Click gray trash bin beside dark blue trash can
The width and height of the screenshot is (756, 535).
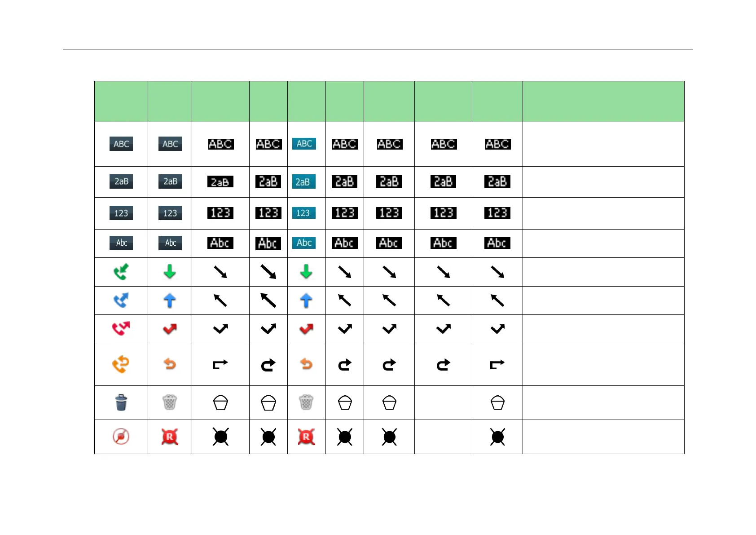point(170,402)
